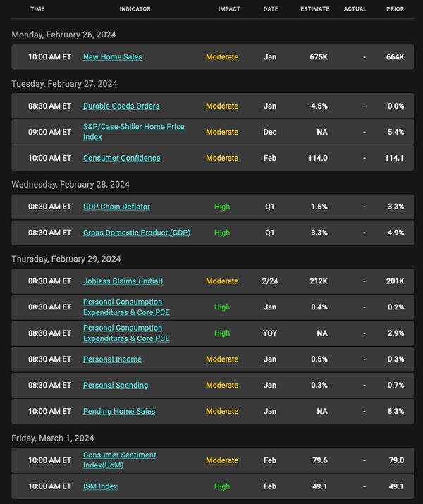
Task: Select the ACTUAL column header
Action: click(x=355, y=9)
